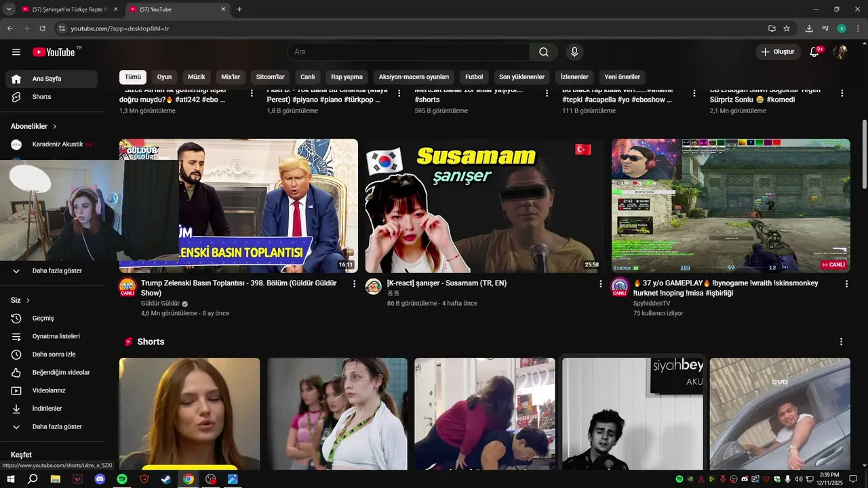Viewport: 868px width, 488px height.
Task: Open more options for 37 y/o GAMEPLAY
Action: pos(846,284)
